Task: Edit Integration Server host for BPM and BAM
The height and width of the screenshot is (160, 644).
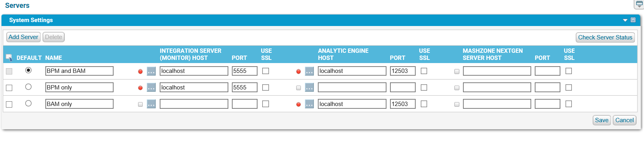Action: [194, 71]
